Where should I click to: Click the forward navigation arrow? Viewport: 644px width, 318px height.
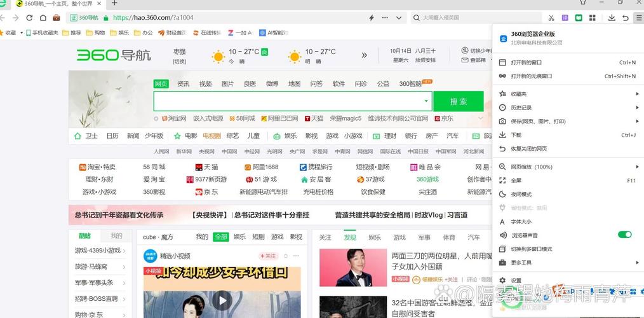(16, 18)
